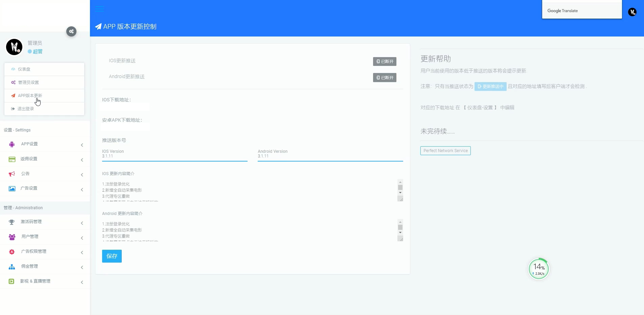
Task: Click inside the Android 更新内容简介 textarea
Action: tap(250, 230)
